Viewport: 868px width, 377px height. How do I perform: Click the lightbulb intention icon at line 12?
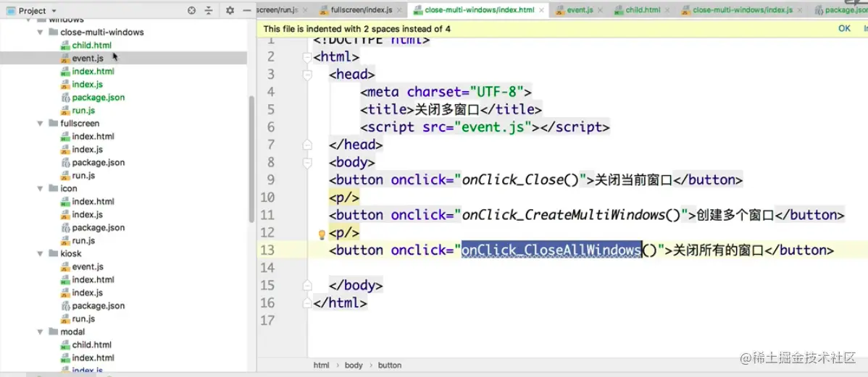point(322,234)
